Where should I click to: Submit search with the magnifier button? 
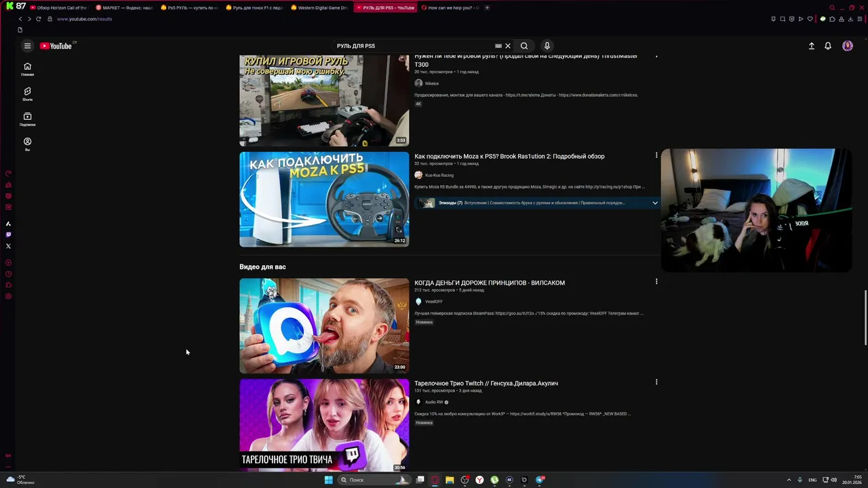(x=524, y=46)
